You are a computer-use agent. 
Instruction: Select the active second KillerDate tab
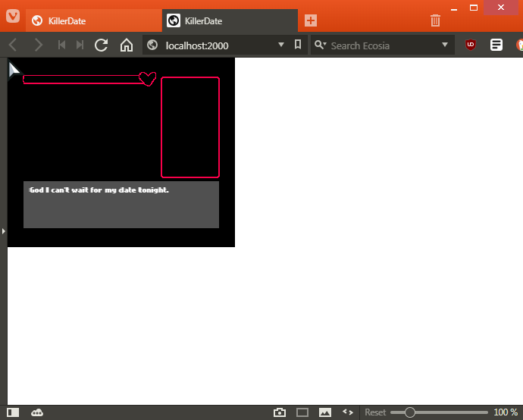pos(230,20)
